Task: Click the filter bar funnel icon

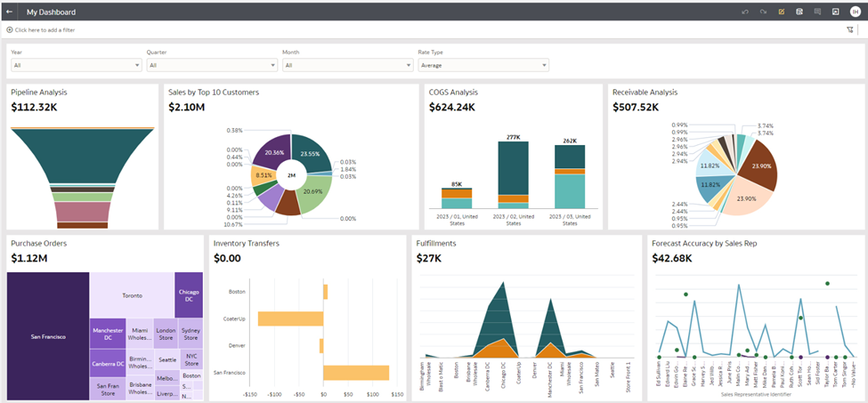Action: point(849,29)
